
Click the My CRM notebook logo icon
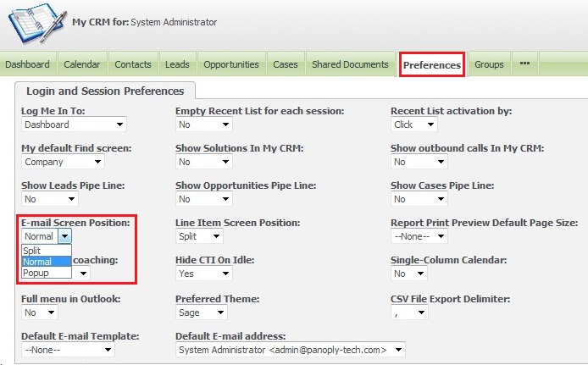[36, 23]
